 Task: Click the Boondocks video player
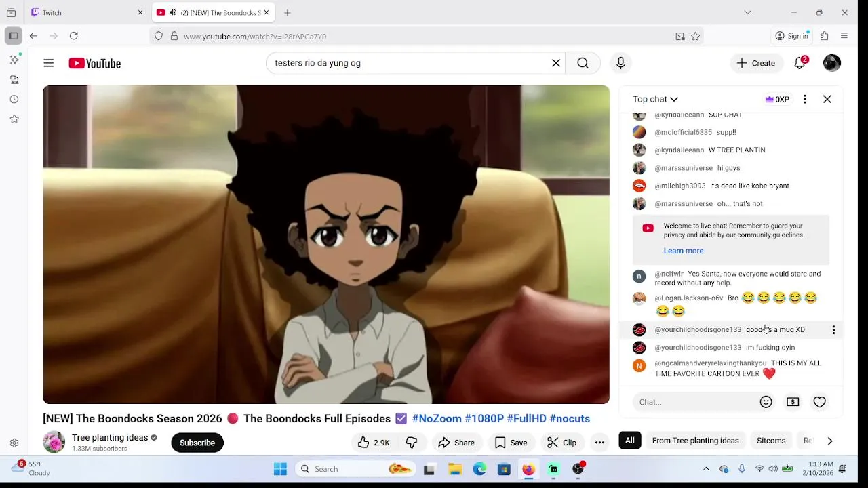(326, 245)
